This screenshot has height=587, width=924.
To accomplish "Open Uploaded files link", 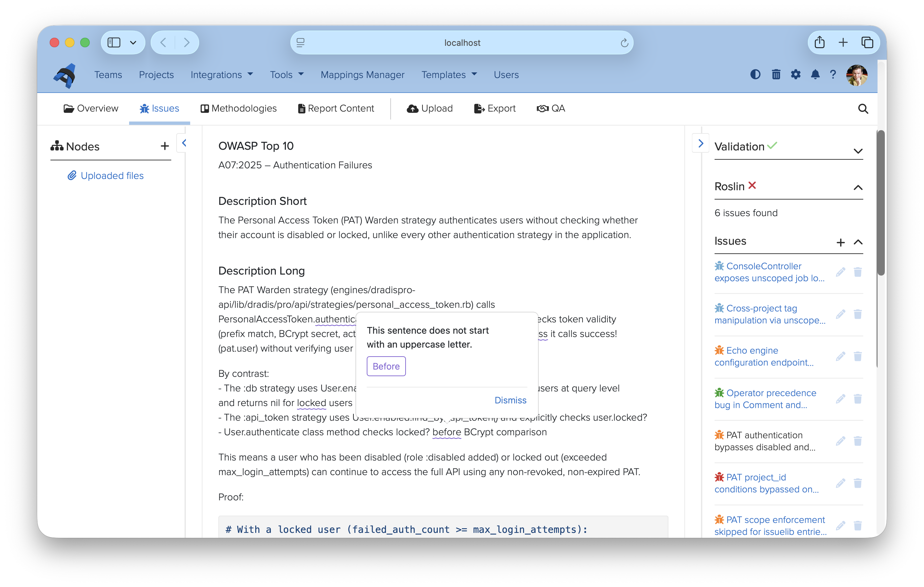I will 106,175.
